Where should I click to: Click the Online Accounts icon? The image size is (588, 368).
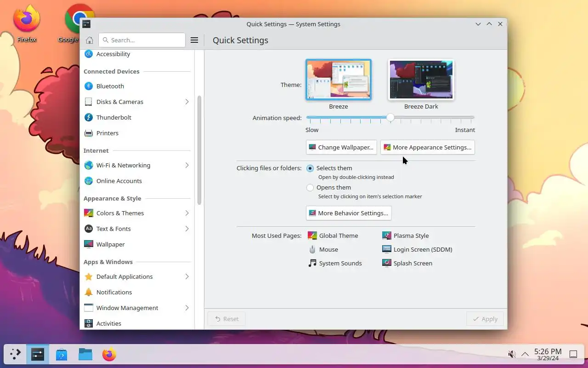tap(89, 181)
